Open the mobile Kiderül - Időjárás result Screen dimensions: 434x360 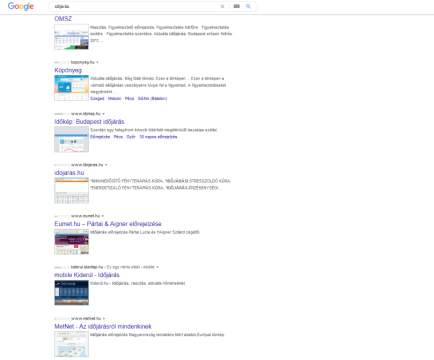[x=87, y=275]
